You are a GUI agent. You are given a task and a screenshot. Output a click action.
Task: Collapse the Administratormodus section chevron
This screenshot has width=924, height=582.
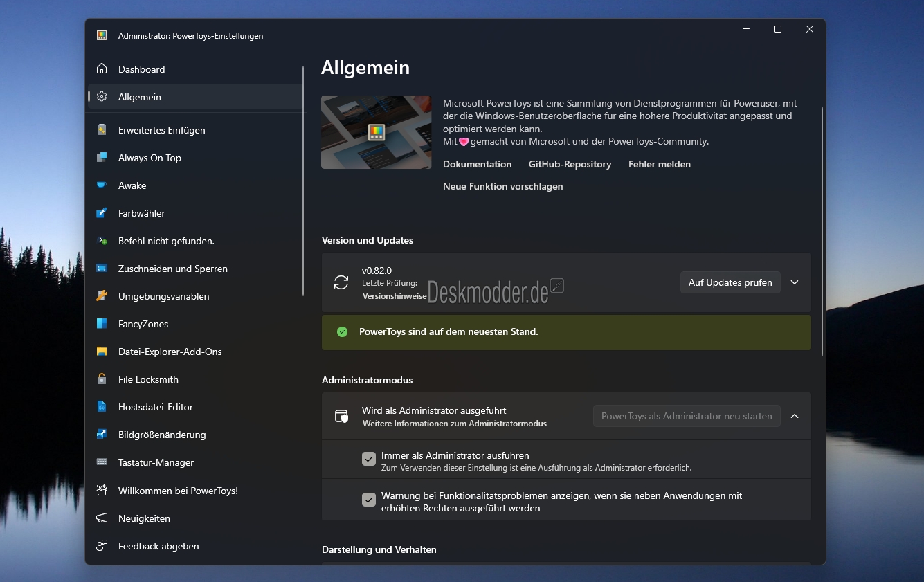pos(795,416)
